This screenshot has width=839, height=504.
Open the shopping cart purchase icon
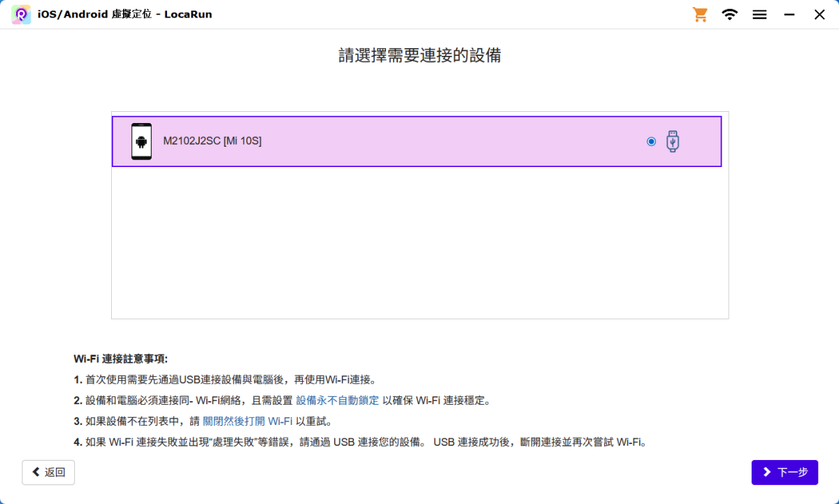coord(700,15)
